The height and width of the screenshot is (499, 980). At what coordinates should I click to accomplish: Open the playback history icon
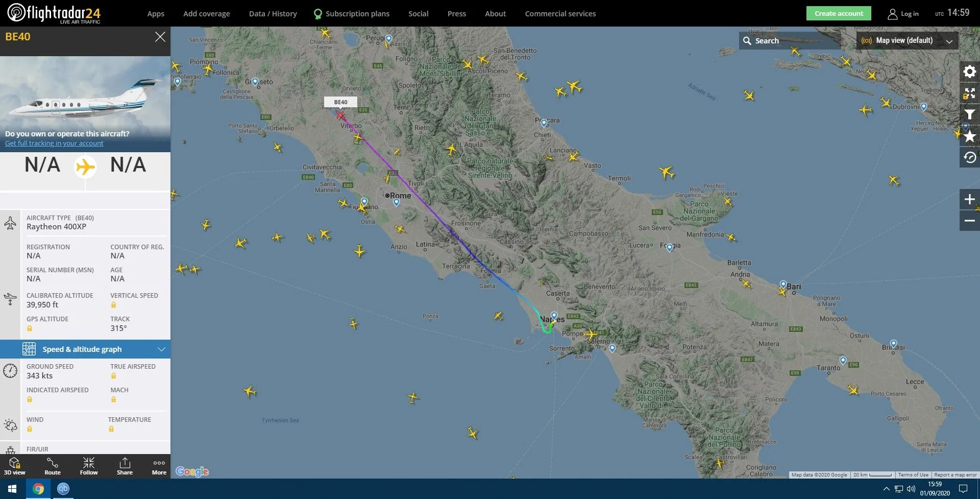coord(969,157)
